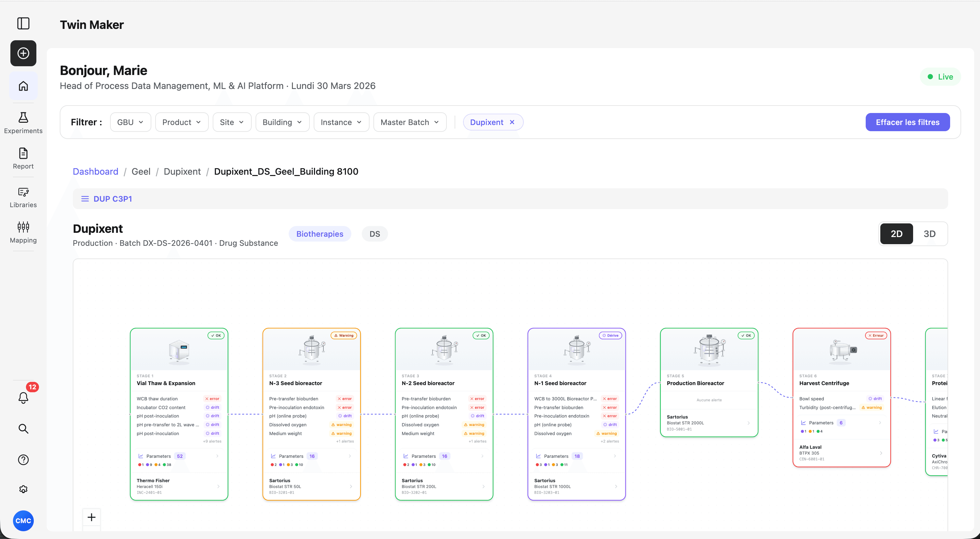This screenshot has height=539, width=980.
Task: Remove the Dupixent filter chip
Action: (x=512, y=122)
